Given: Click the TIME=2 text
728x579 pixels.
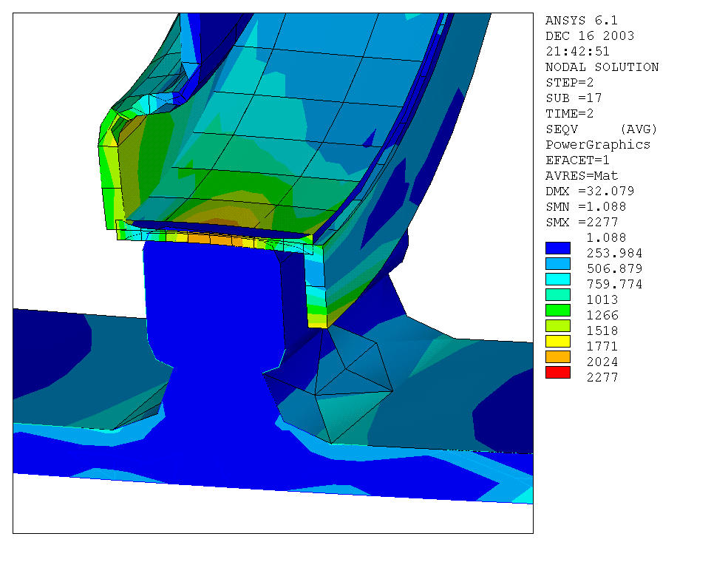Looking at the screenshot, I should (570, 113).
